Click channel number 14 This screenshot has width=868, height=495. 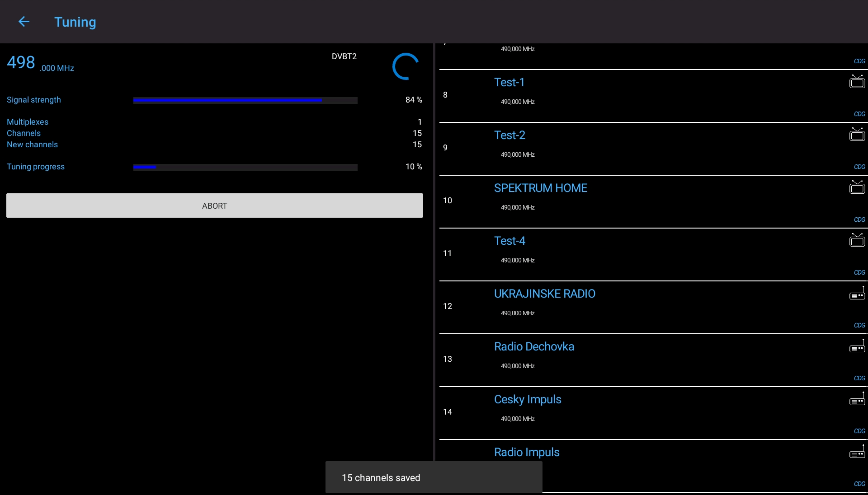pos(448,412)
